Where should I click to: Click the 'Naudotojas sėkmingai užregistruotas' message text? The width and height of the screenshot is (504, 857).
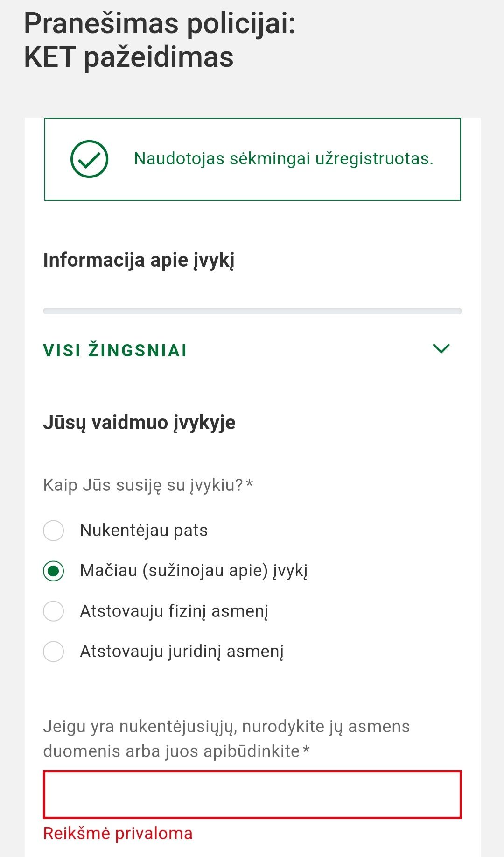click(x=283, y=159)
